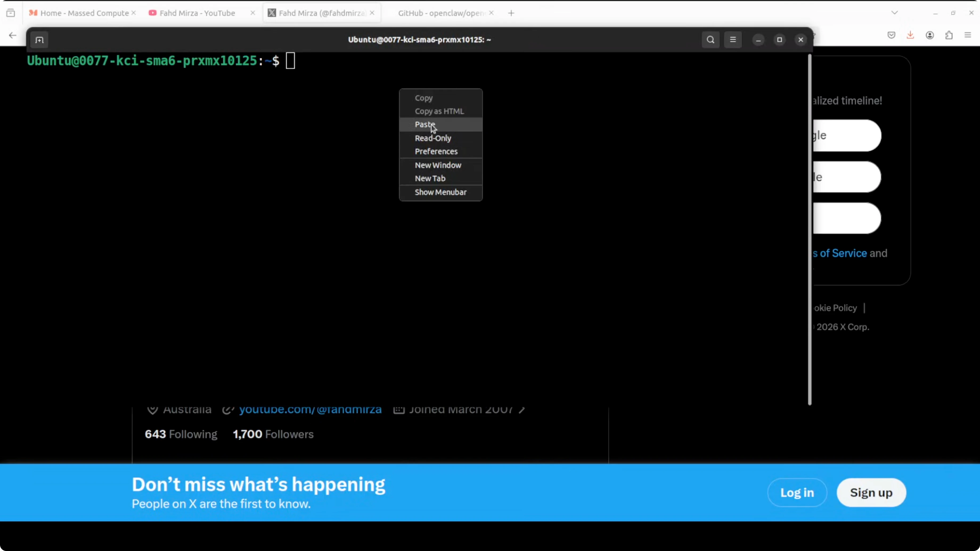Viewport: 980px width, 551px height.
Task: Select Paste from context menu
Action: pos(424,124)
